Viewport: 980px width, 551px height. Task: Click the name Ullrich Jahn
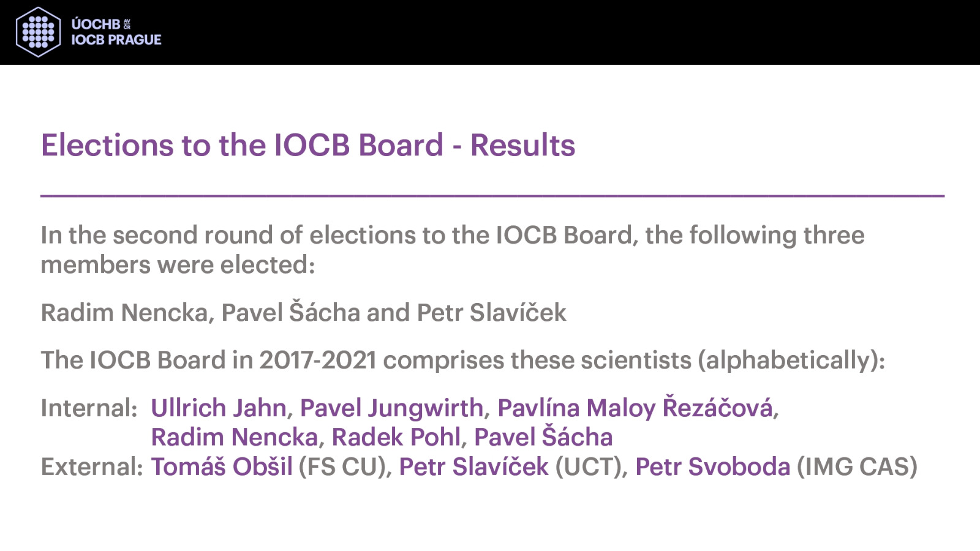click(219, 408)
